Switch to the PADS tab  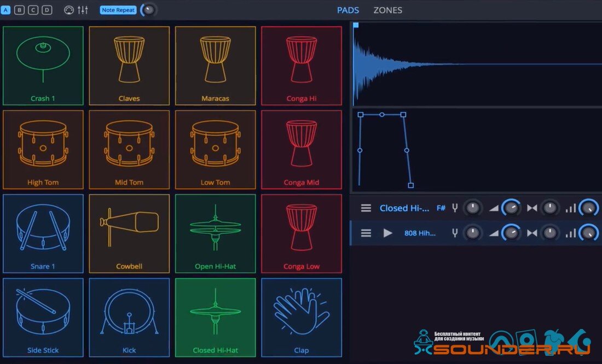coord(348,10)
